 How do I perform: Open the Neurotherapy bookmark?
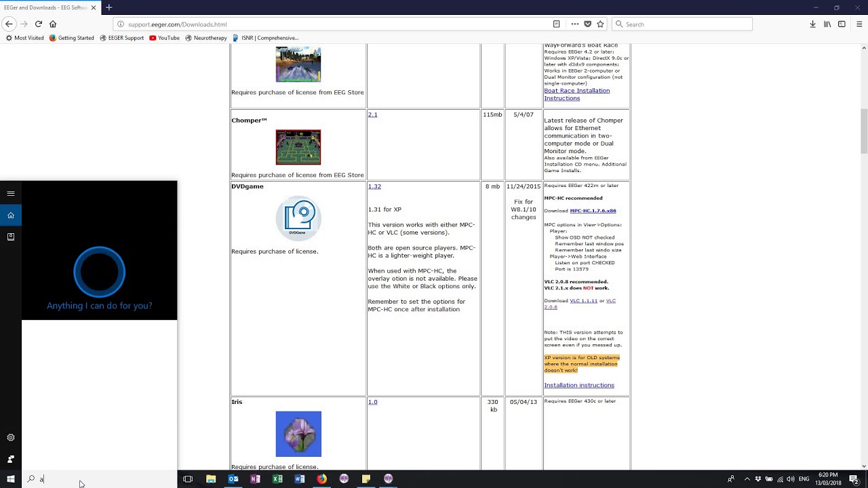click(x=206, y=38)
